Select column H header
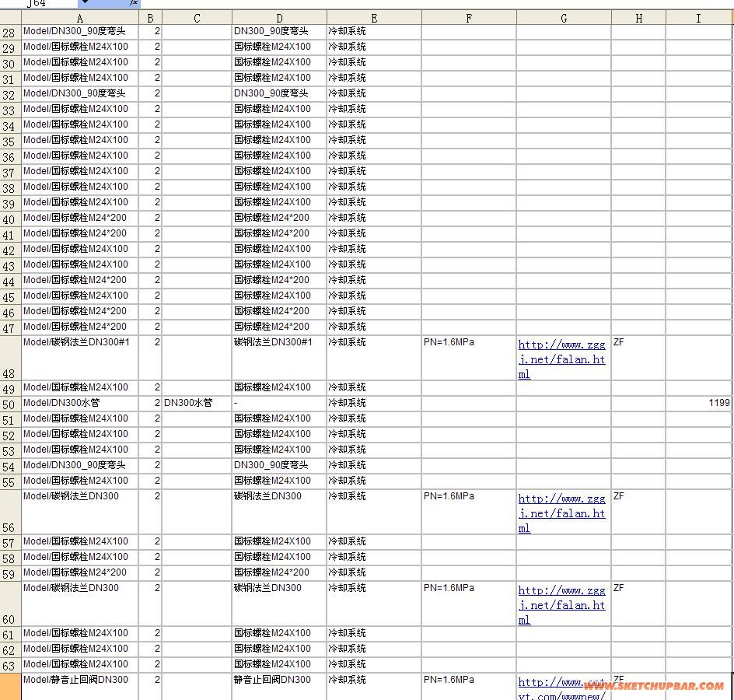The image size is (734, 700). point(639,18)
